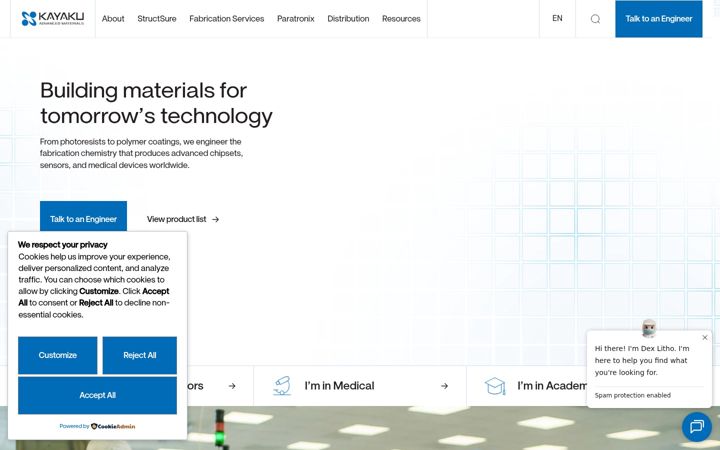The height and width of the screenshot is (450, 720).
Task: Click the Powered by text in cookie banner
Action: [74, 426]
